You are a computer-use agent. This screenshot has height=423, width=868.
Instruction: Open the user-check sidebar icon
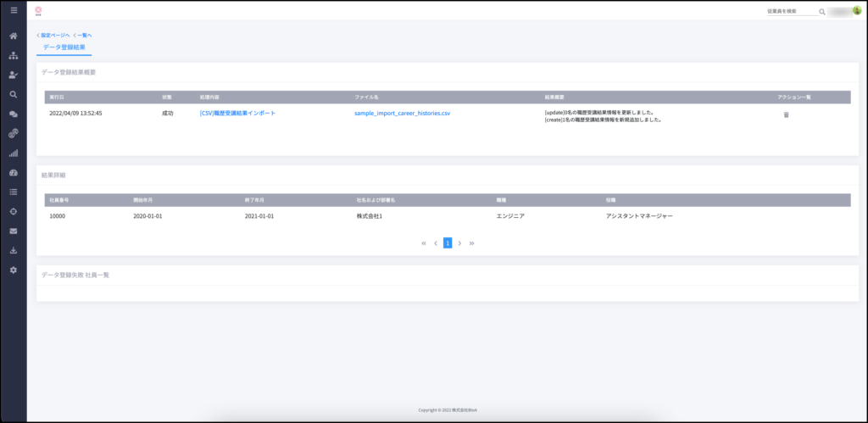14,75
